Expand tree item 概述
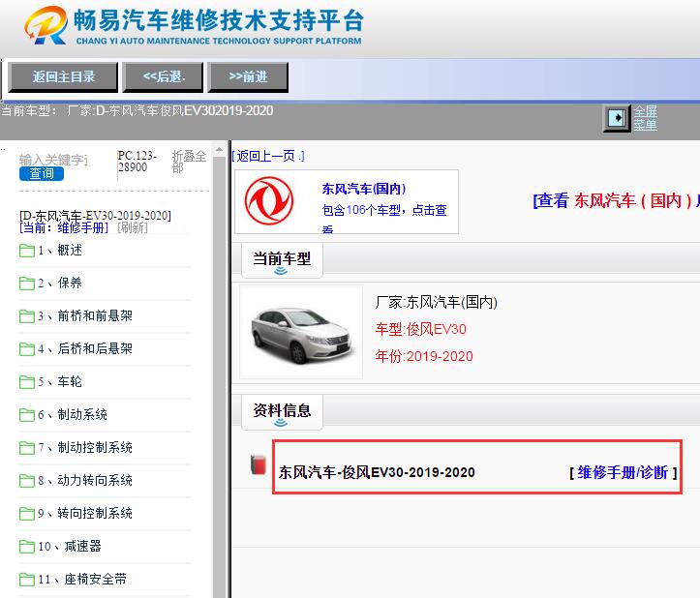The height and width of the screenshot is (598, 700). pyautogui.click(x=70, y=251)
